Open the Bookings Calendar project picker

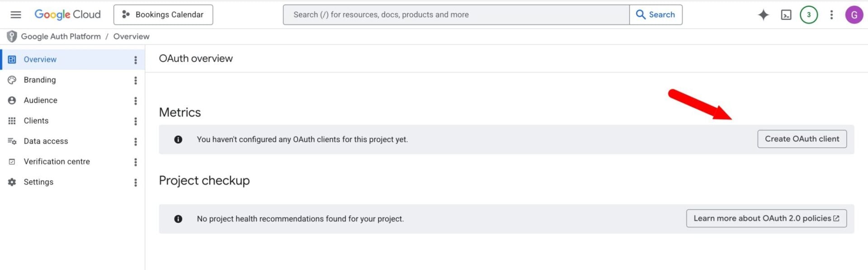pyautogui.click(x=163, y=14)
